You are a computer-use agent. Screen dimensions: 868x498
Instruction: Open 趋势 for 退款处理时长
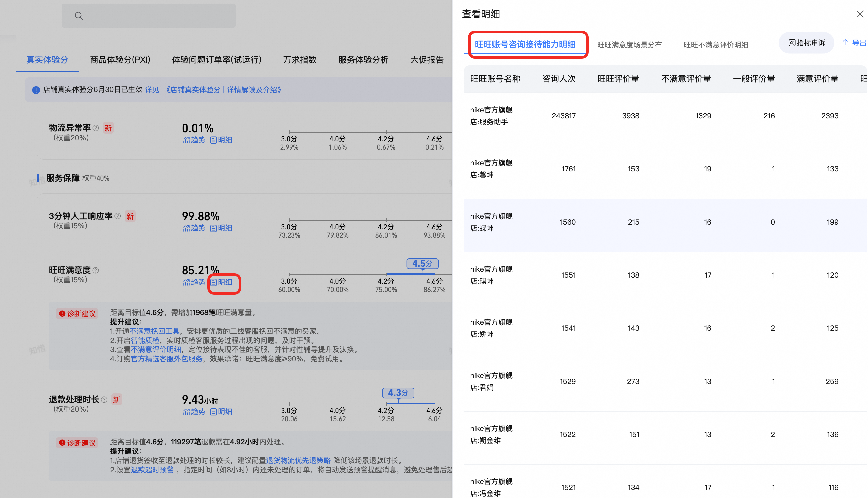194,411
